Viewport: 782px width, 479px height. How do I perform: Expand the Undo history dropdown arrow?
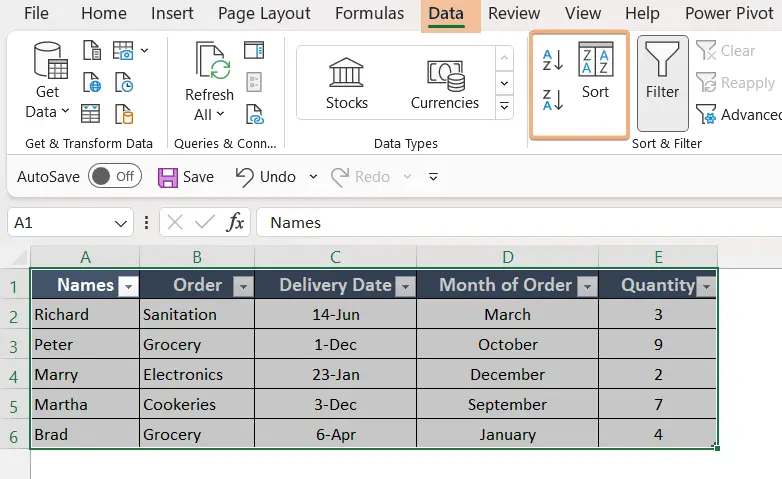(313, 177)
